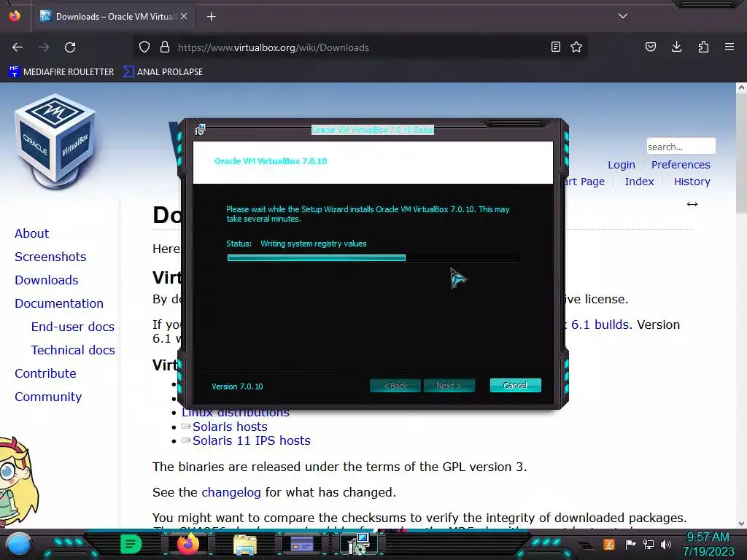The height and width of the screenshot is (560, 747).
Task: Close the Downloads – Oracle VM VirtualBox tab
Action: [x=184, y=16]
